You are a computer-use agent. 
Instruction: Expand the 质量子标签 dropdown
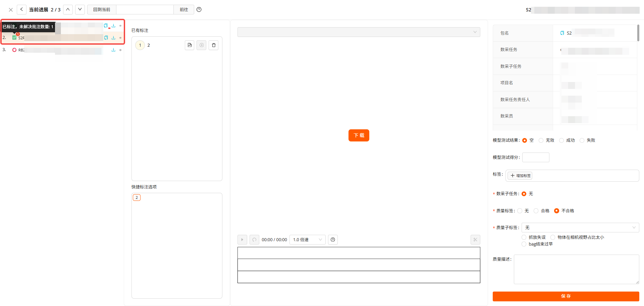tap(580, 228)
